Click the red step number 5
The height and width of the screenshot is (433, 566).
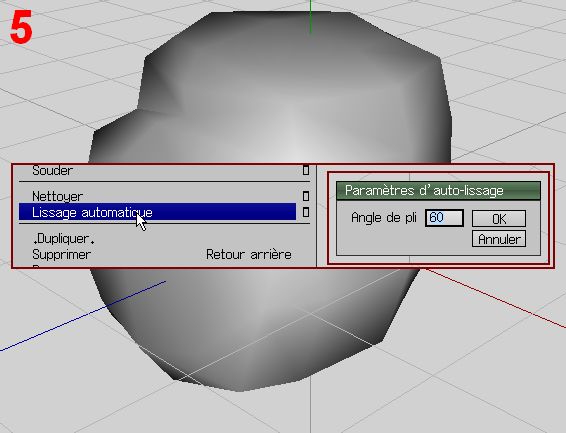pos(21,27)
